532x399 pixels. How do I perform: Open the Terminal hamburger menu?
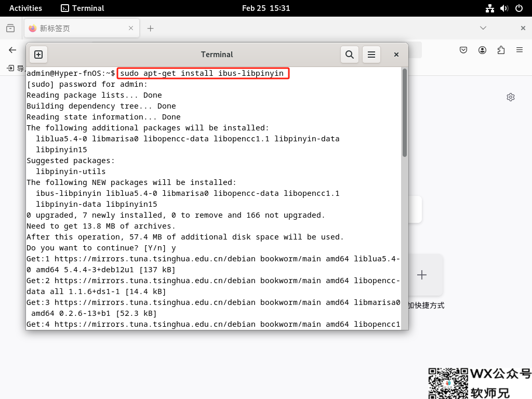(x=371, y=55)
